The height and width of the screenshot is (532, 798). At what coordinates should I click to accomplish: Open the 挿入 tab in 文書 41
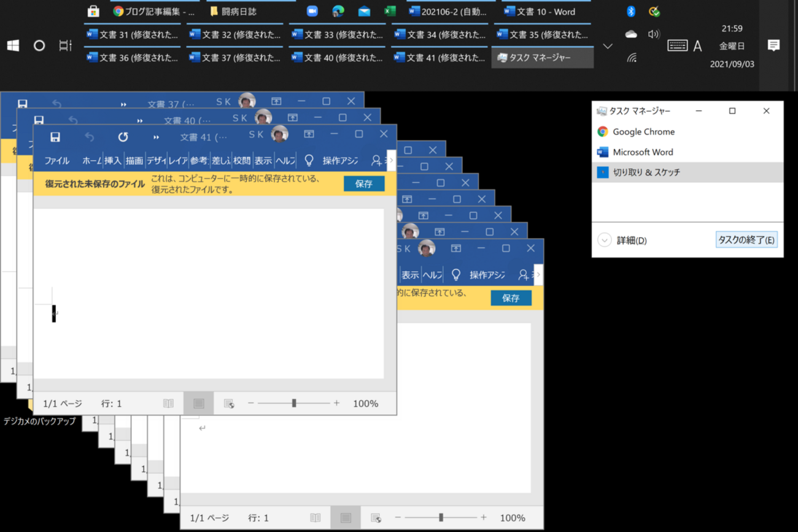click(112, 161)
